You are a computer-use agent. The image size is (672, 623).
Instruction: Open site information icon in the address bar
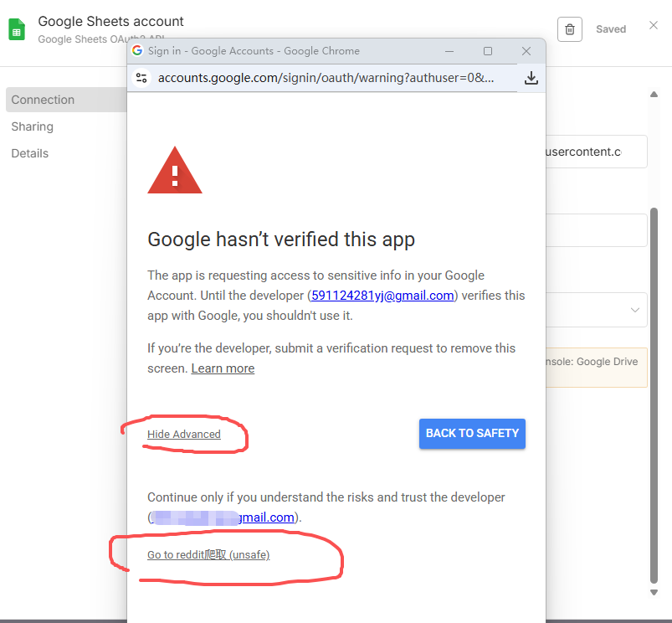pyautogui.click(x=141, y=78)
